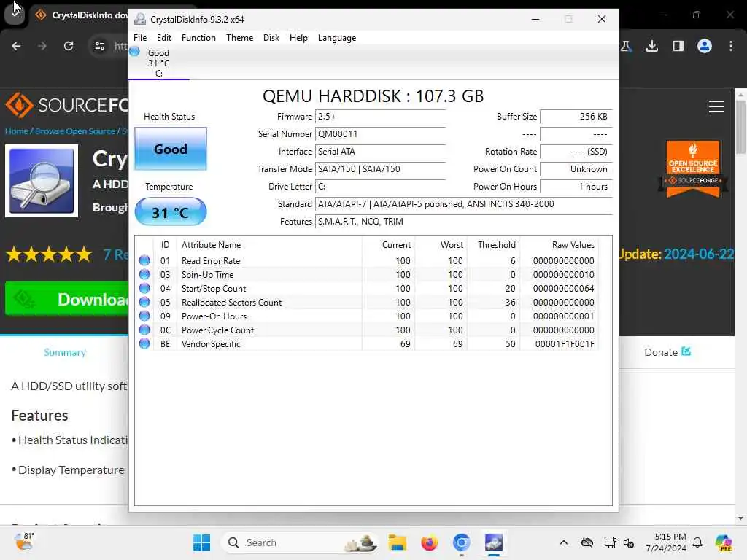This screenshot has height=560, width=747.
Task: Click the Open Source Excellence badge
Action: click(x=693, y=169)
